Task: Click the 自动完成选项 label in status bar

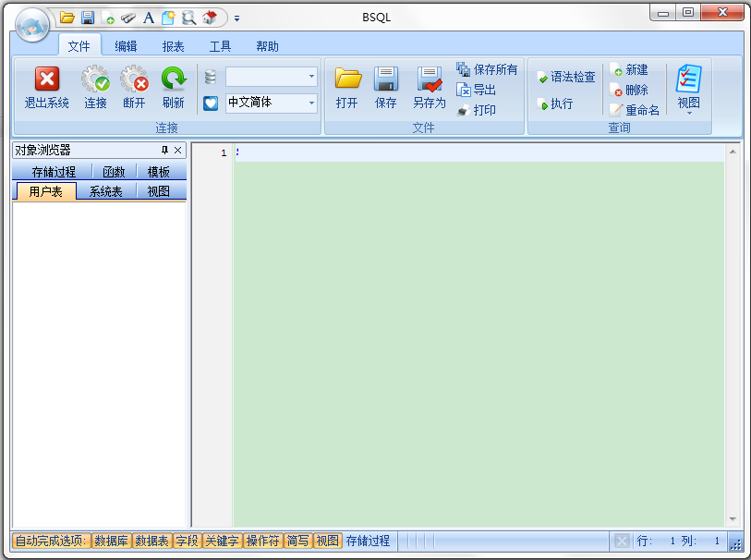Action: pyautogui.click(x=51, y=542)
